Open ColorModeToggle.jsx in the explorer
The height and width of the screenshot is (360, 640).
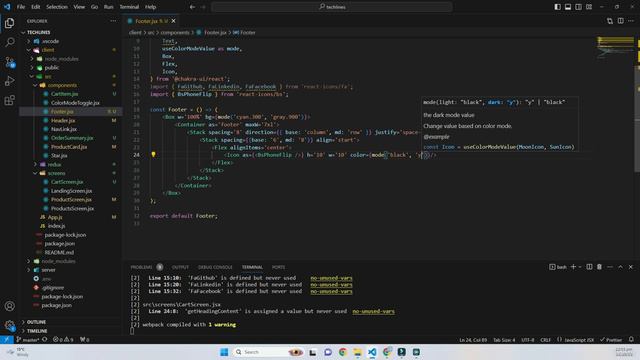tap(75, 103)
